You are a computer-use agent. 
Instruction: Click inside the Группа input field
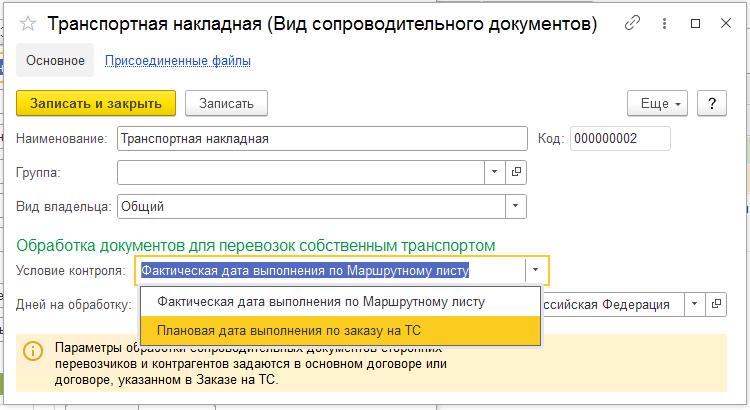click(301, 172)
